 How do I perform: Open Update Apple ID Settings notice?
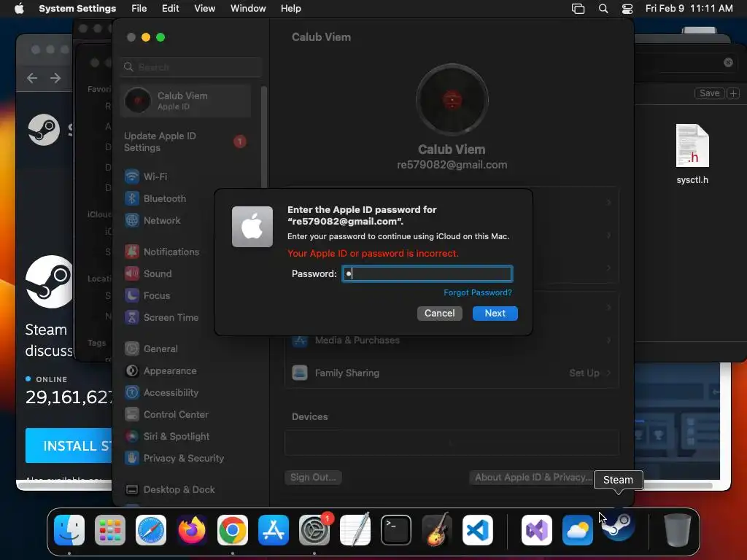[185, 142]
